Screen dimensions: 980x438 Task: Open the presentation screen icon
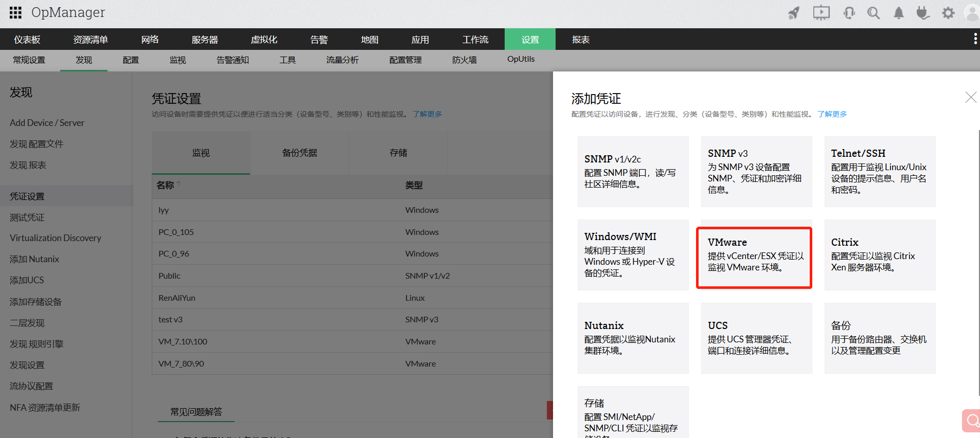tap(822, 13)
